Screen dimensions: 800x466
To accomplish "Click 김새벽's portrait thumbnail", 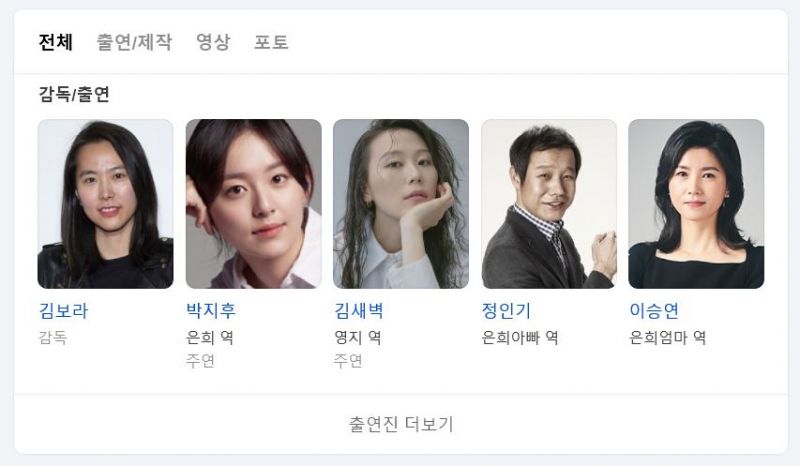I will pyautogui.click(x=401, y=204).
